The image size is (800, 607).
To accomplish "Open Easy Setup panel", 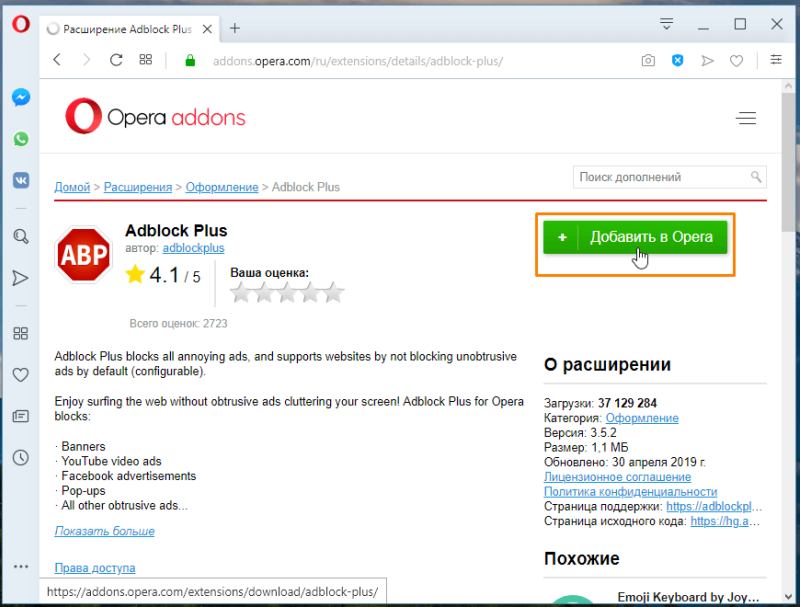I will 776,60.
